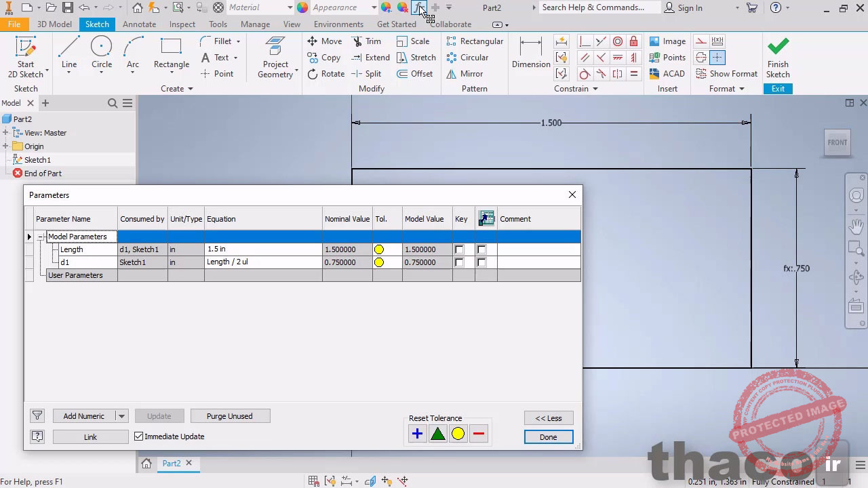The height and width of the screenshot is (488, 868).
Task: Open the Manage ribbon tab
Action: (255, 24)
